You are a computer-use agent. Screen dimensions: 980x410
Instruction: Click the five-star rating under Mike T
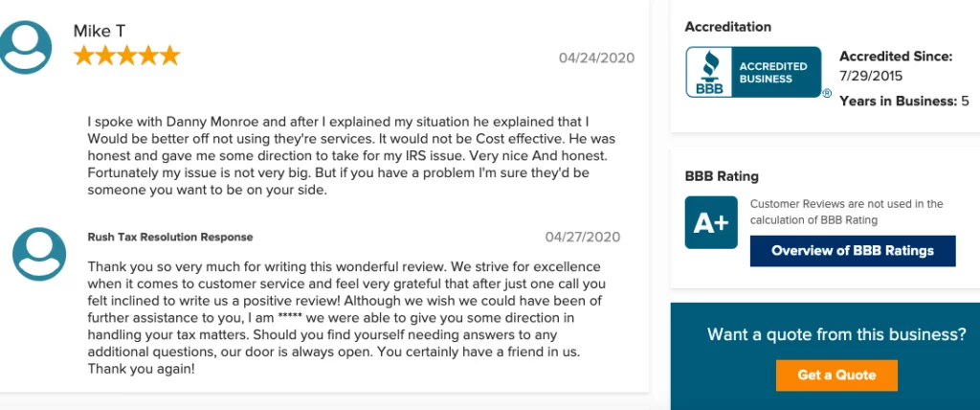point(127,56)
